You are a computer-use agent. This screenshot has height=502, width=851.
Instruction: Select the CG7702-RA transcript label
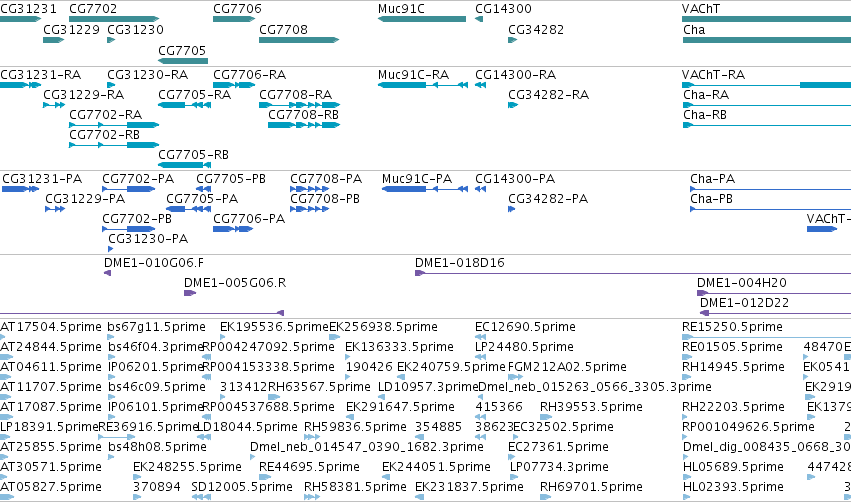[105, 115]
